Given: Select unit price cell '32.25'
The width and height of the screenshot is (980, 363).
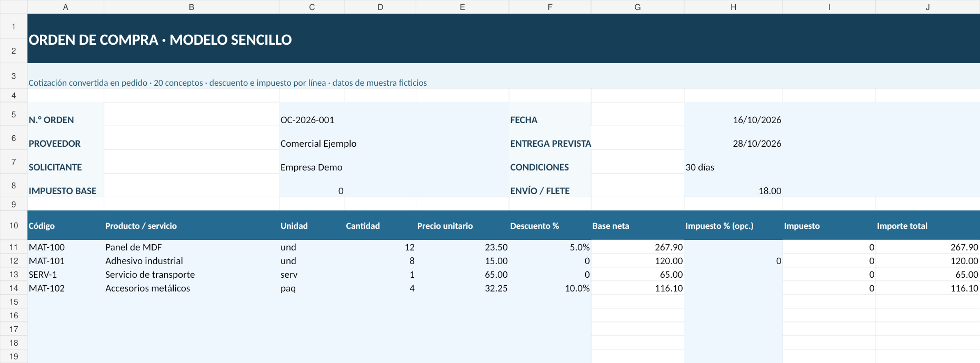Looking at the screenshot, I should (463, 288).
